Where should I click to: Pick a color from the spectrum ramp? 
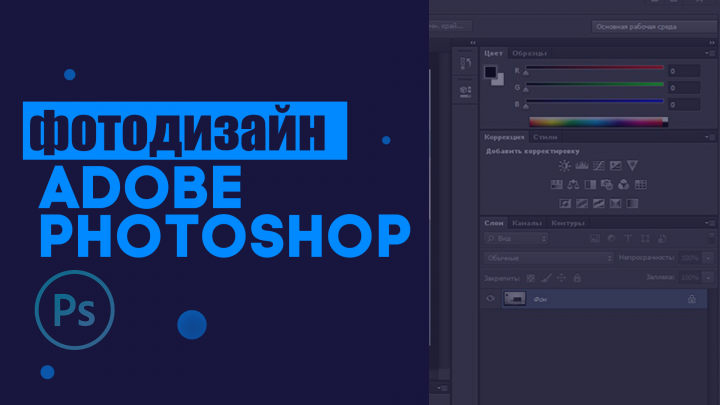click(596, 122)
